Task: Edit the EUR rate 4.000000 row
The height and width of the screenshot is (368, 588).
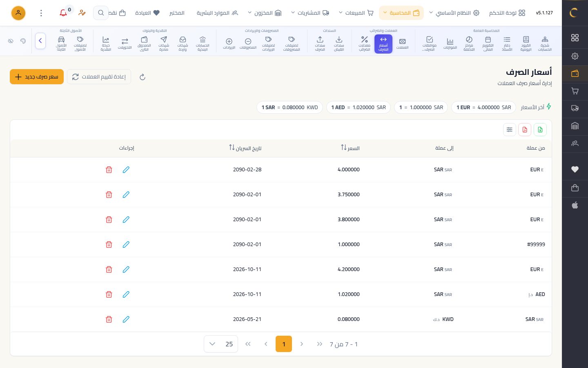Action: click(126, 170)
